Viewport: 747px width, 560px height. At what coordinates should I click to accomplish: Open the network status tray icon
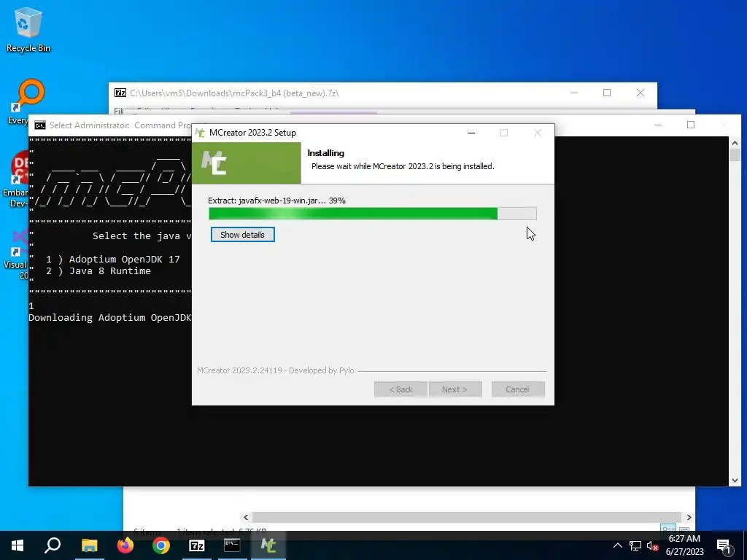coord(635,545)
